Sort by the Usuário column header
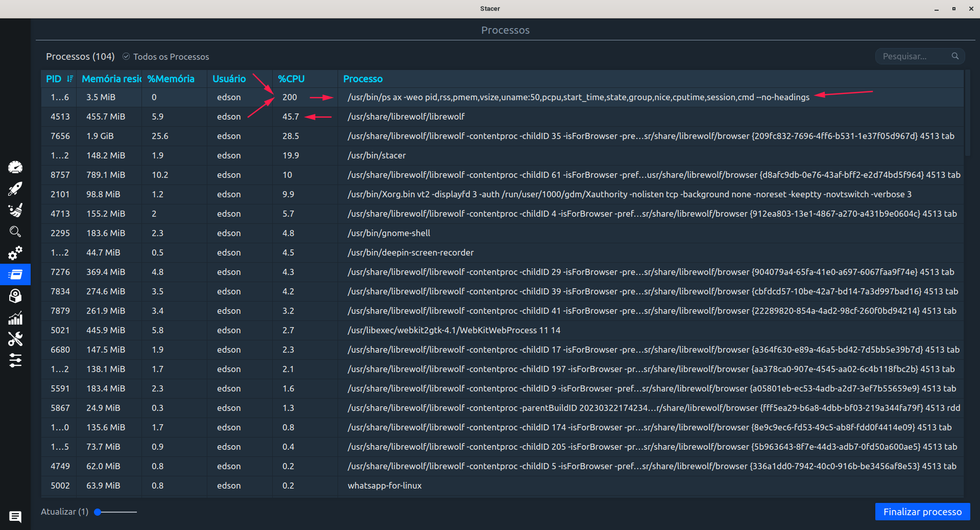The image size is (980, 530). click(x=229, y=79)
